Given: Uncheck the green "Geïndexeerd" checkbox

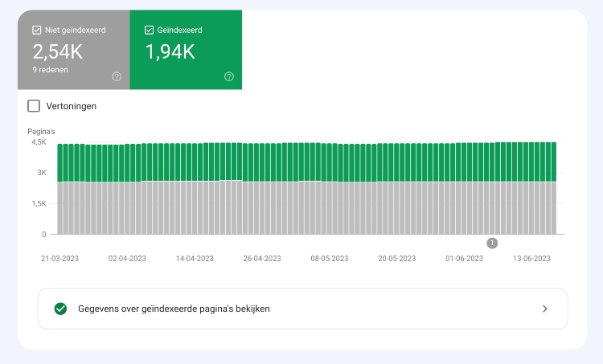Looking at the screenshot, I should coord(149,31).
